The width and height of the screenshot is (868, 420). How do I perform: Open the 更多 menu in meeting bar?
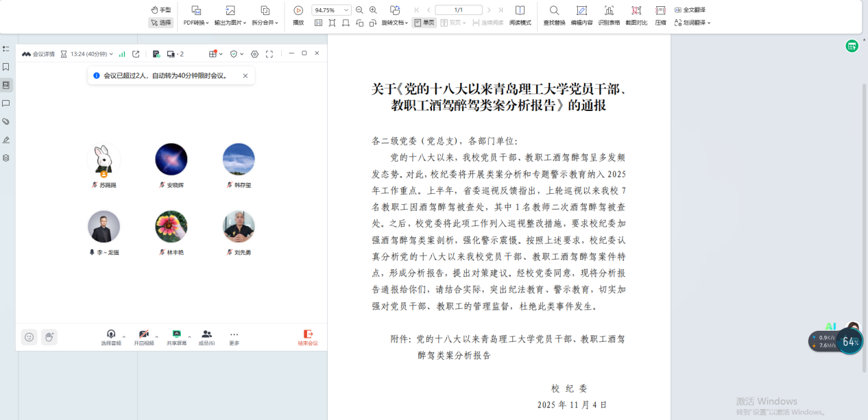point(234,336)
